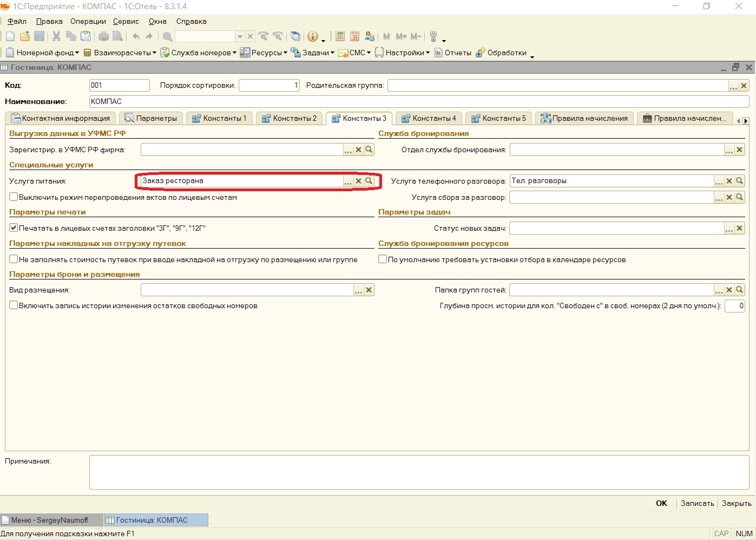756x540 pixels.
Task: Open the Файл menu
Action: pos(17,21)
